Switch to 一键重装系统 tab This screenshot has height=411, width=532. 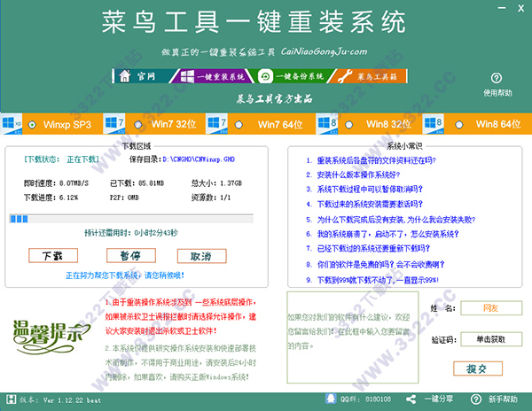pos(213,76)
